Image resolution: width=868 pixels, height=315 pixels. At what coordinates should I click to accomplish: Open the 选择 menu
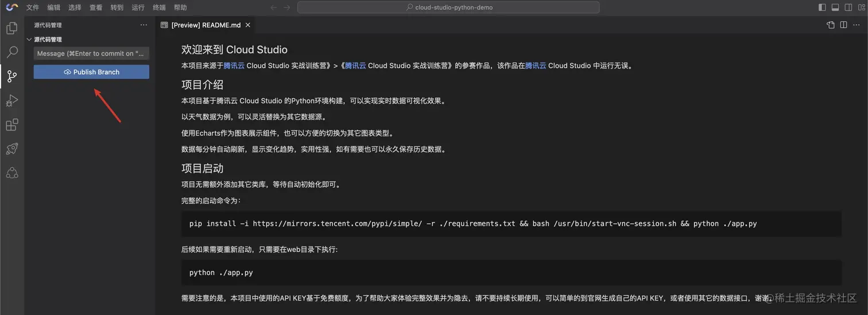pos(75,7)
